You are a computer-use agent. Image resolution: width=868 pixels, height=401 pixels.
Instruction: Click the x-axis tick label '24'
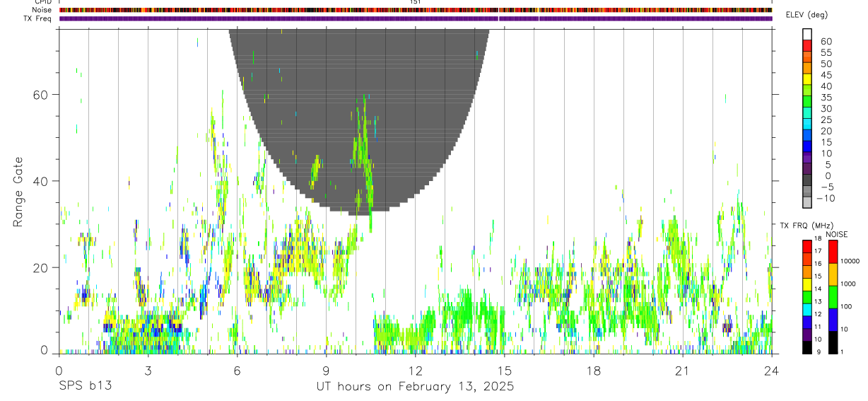coord(771,371)
